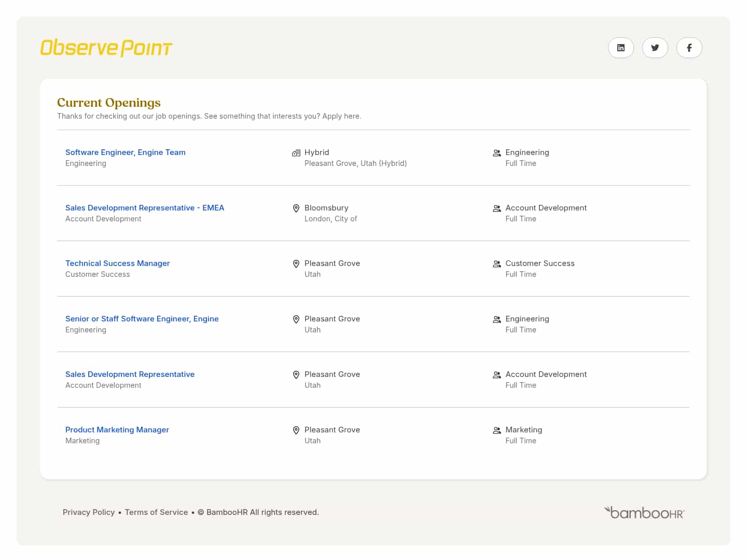747x560 pixels.
Task: Open the LinkedIn social icon
Action: pyautogui.click(x=620, y=48)
